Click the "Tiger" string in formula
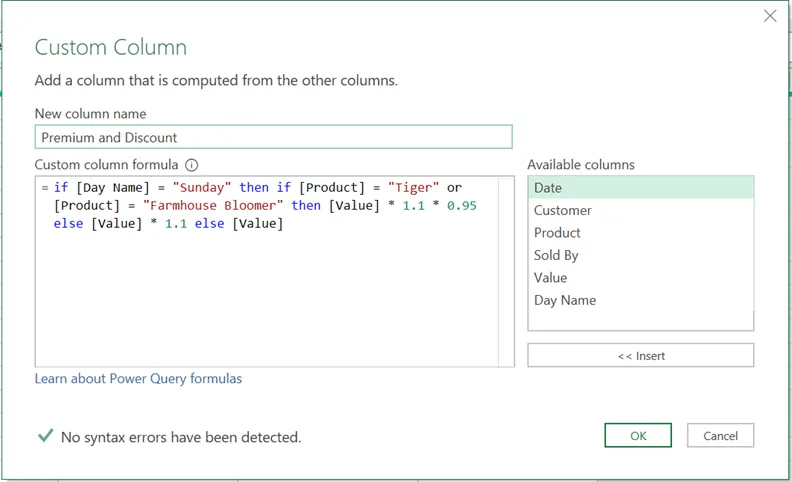The image size is (792, 482). click(x=414, y=188)
